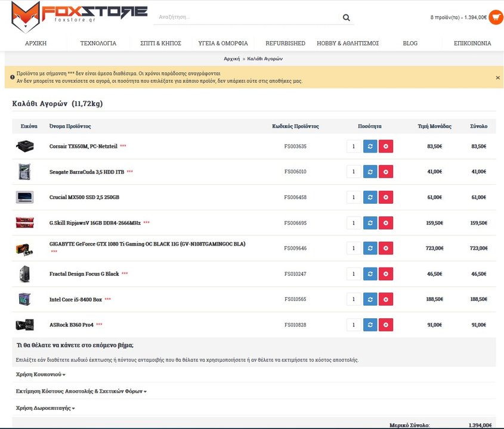Update quantity for Seagate BarraCuda HDD
Viewport: 504px width, 429px height.
370,172
